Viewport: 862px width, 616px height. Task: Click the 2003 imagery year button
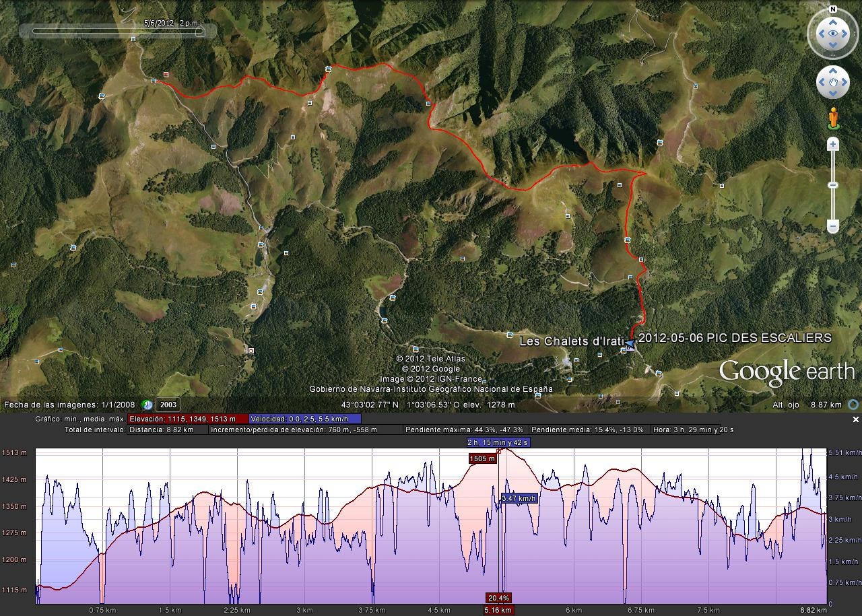pos(168,405)
